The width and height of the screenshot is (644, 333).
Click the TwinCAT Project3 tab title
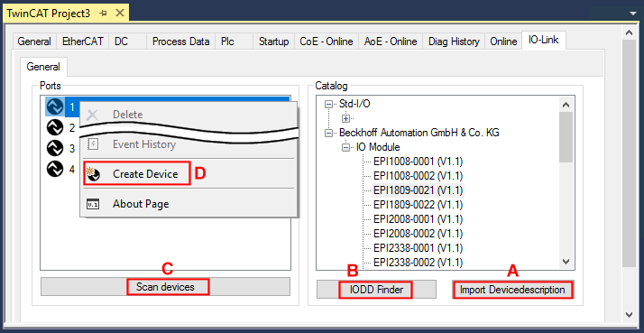click(49, 14)
